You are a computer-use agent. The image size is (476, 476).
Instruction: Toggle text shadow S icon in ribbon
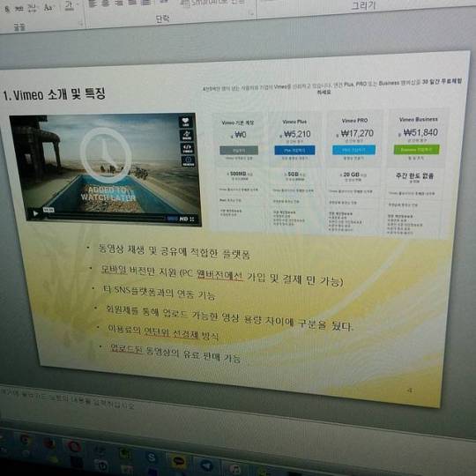pos(7,9)
